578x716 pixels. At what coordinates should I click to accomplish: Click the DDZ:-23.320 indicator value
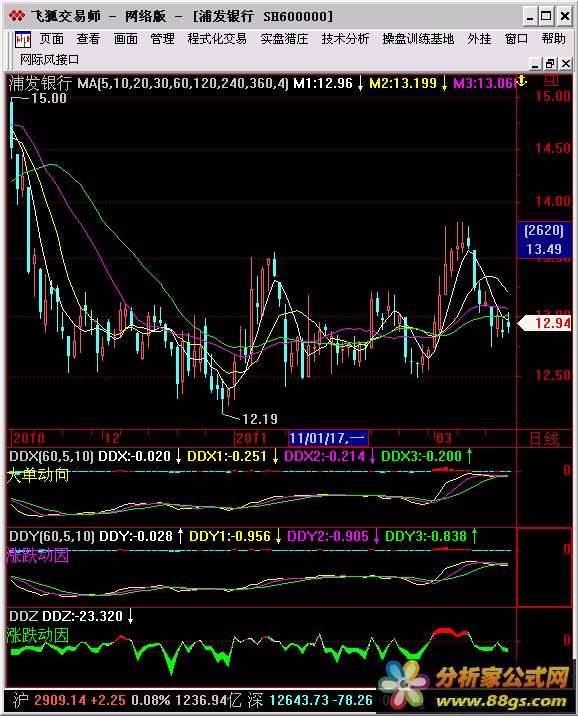[x=82, y=616]
